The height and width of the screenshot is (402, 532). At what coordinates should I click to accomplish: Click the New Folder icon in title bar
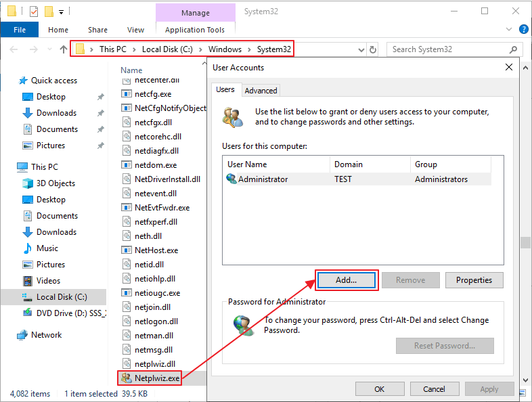(x=49, y=12)
